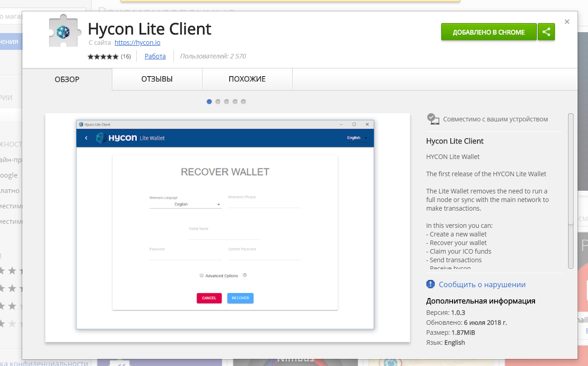Image resolution: width=588 pixels, height=366 pixels.
Task: Click the help icon beside Advanced Options
Action: 245,275
